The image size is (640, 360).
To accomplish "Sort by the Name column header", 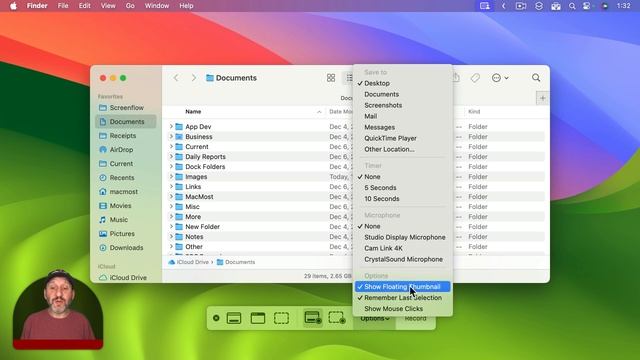I will [x=193, y=111].
